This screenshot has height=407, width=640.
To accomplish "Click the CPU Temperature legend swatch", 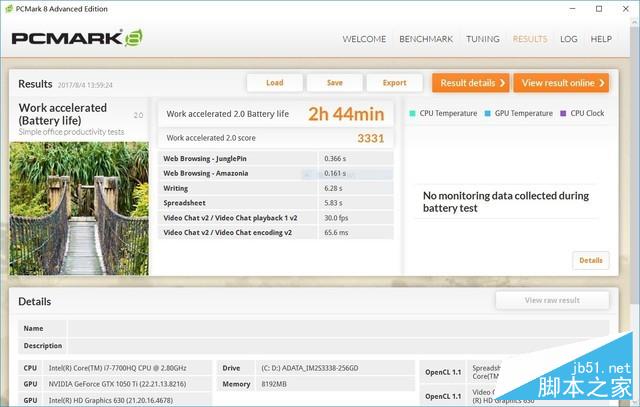I will [412, 113].
